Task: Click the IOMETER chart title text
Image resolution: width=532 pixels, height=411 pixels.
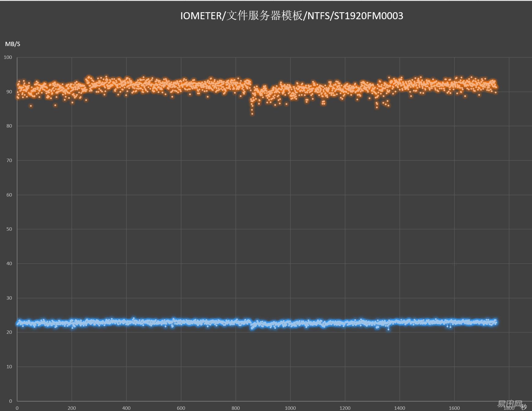Action: pyautogui.click(x=292, y=16)
